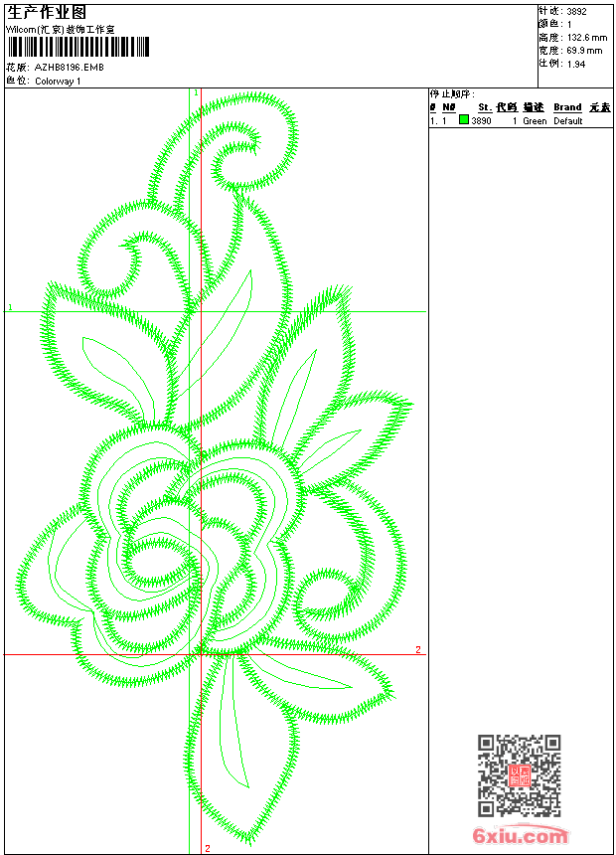Click the Colorway 1 label
This screenshot has height=855, width=616.
coord(58,82)
